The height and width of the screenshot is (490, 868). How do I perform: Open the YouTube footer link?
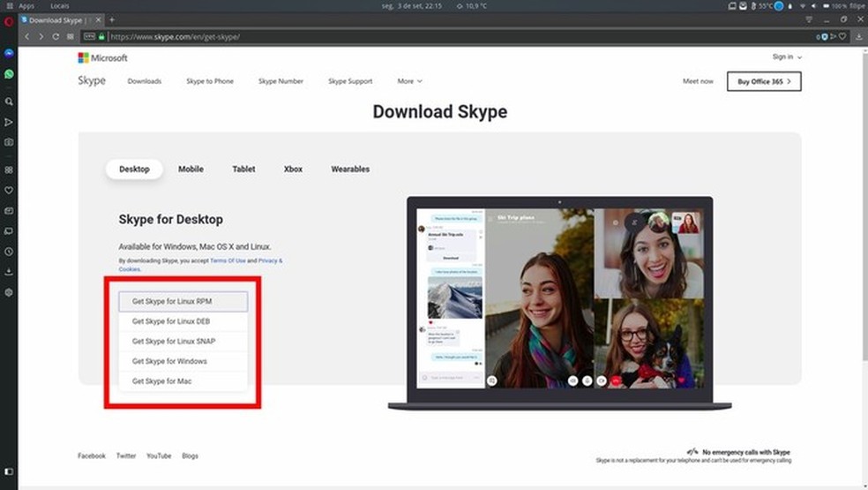click(x=159, y=456)
